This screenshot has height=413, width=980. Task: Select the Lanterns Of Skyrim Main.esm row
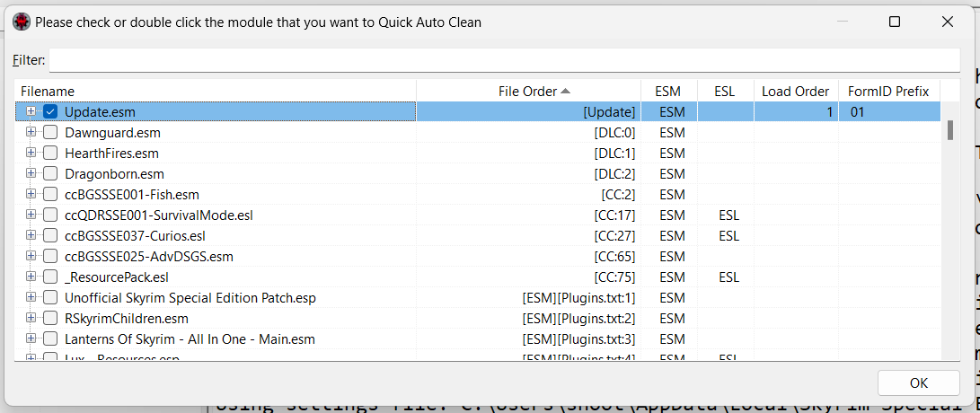click(x=478, y=339)
